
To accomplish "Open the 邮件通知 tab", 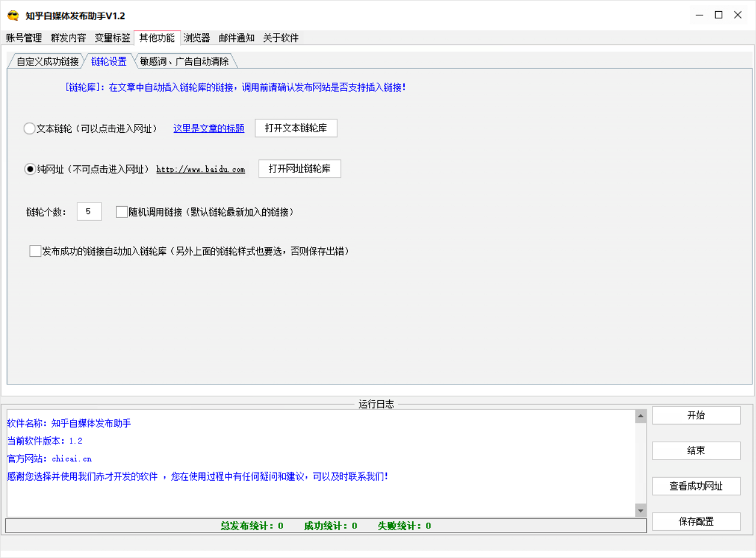I will pos(237,38).
